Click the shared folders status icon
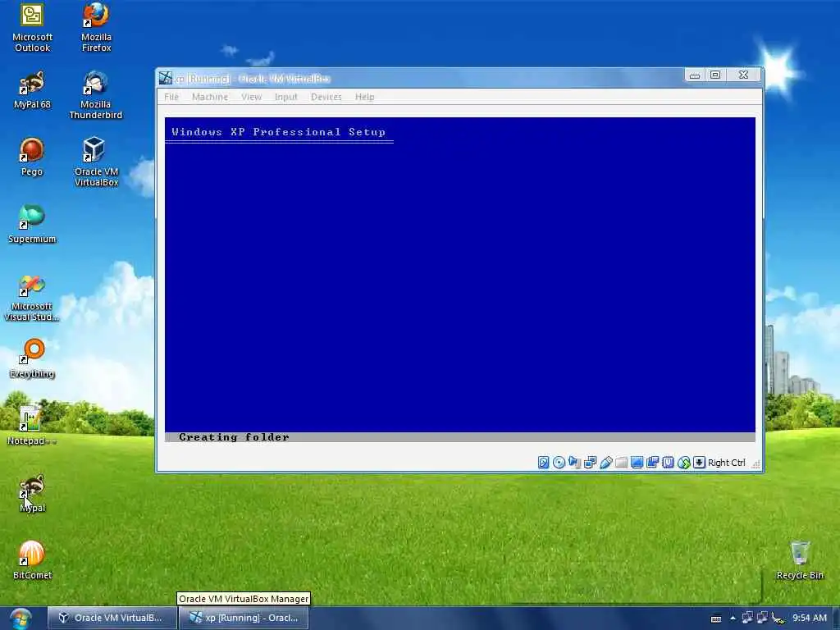 pos(622,463)
